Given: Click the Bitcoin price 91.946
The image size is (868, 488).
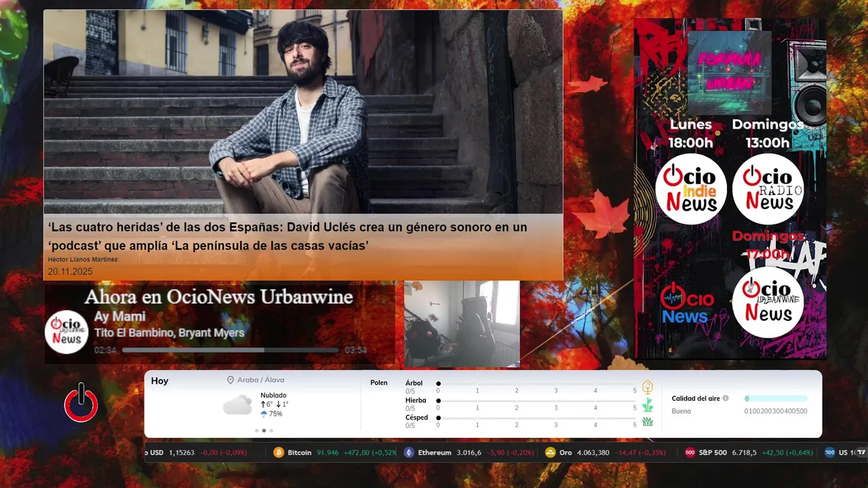Looking at the screenshot, I should pos(328,453).
